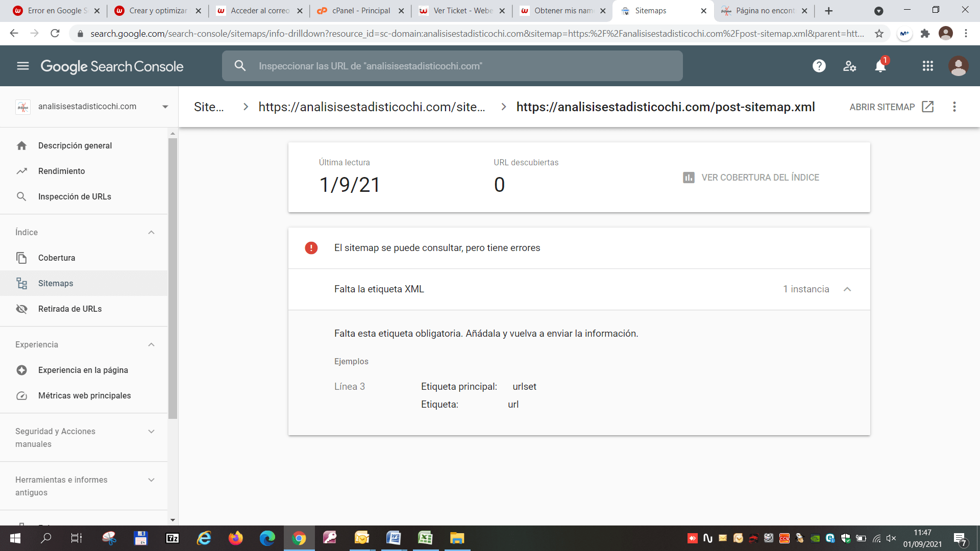Click the Google Search Console logo

(112, 66)
